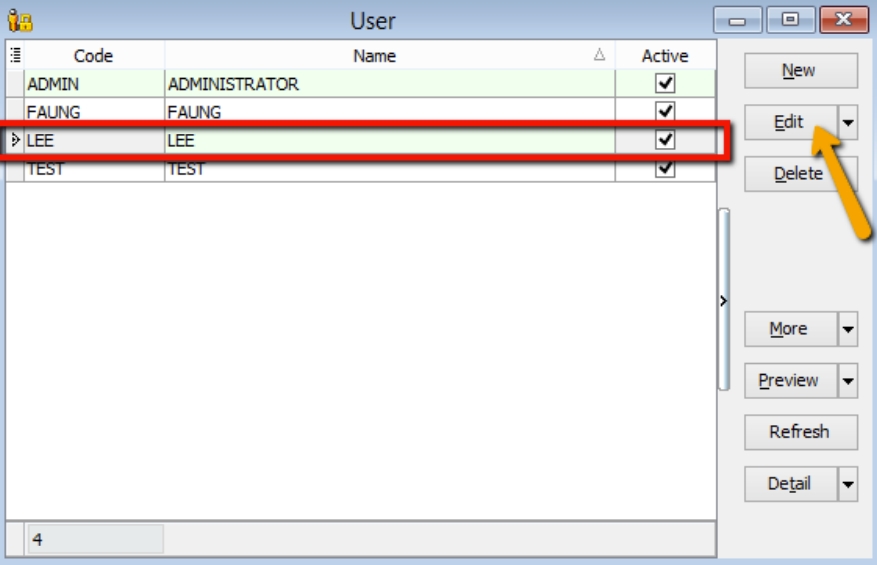
Task: Click the Name column sort triangle
Action: [x=599, y=55]
